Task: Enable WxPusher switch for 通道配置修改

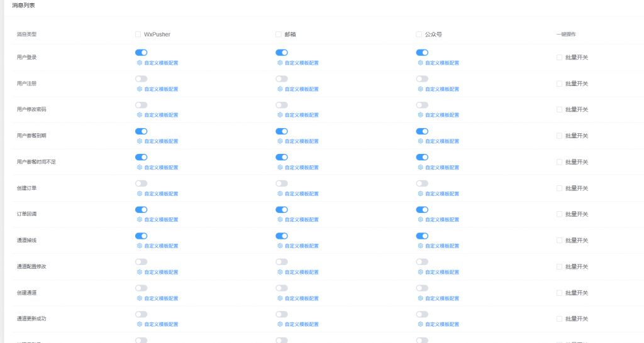Action: (x=141, y=262)
